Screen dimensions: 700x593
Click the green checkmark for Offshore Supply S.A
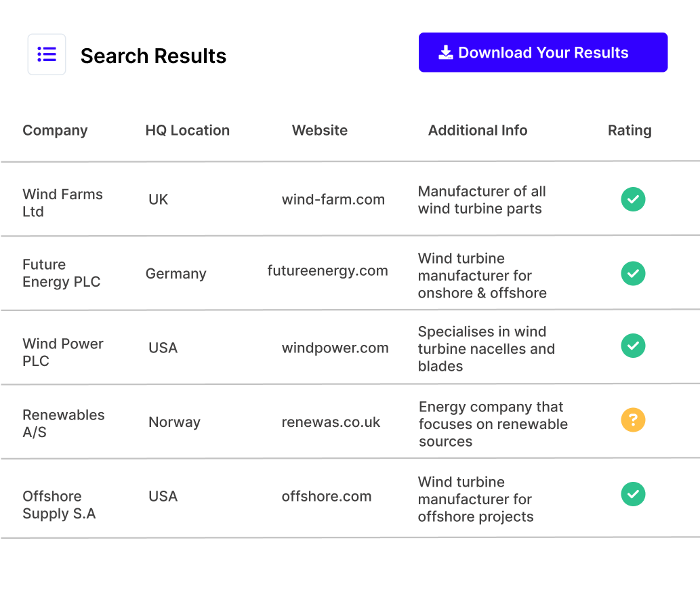click(x=633, y=495)
